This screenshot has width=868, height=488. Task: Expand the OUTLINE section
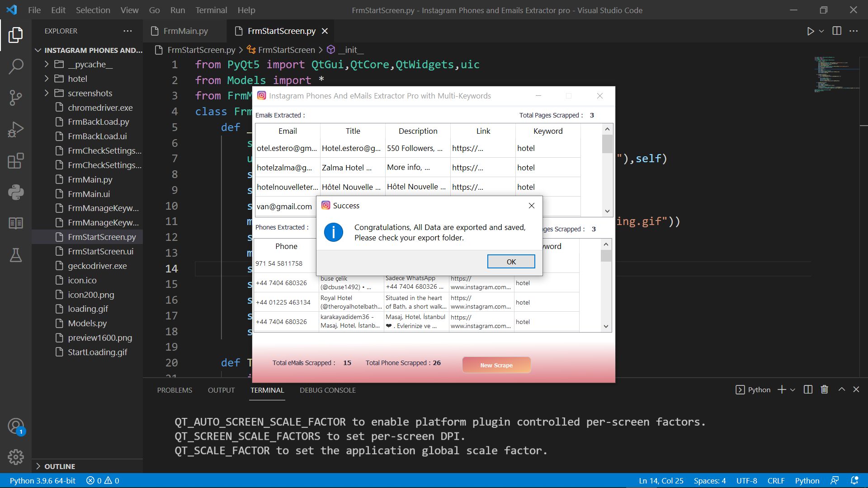tap(38, 466)
